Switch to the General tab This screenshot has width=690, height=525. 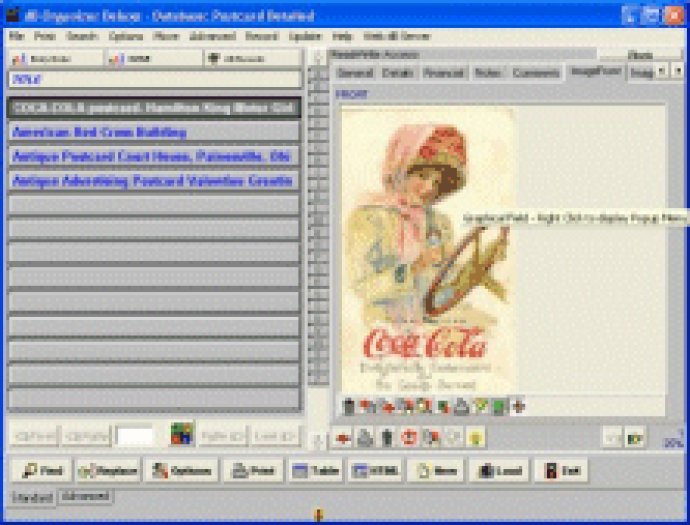coord(355,73)
